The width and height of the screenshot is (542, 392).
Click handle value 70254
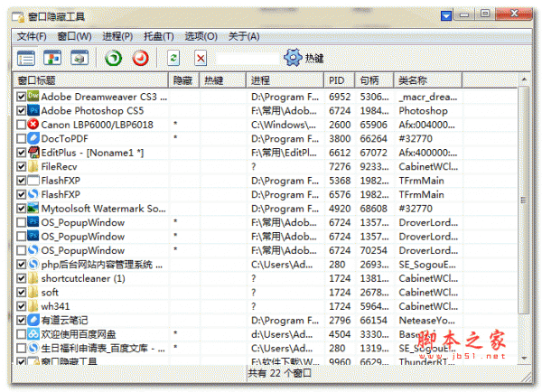click(x=373, y=250)
